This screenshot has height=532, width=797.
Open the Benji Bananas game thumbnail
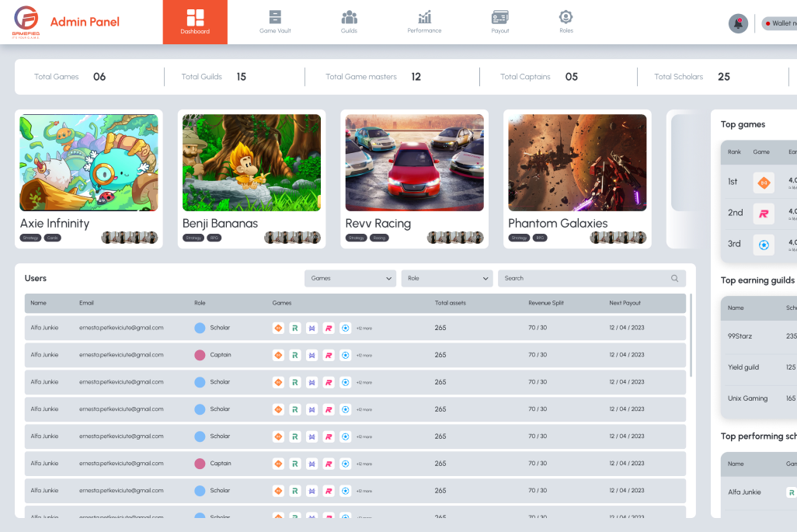tap(252, 162)
